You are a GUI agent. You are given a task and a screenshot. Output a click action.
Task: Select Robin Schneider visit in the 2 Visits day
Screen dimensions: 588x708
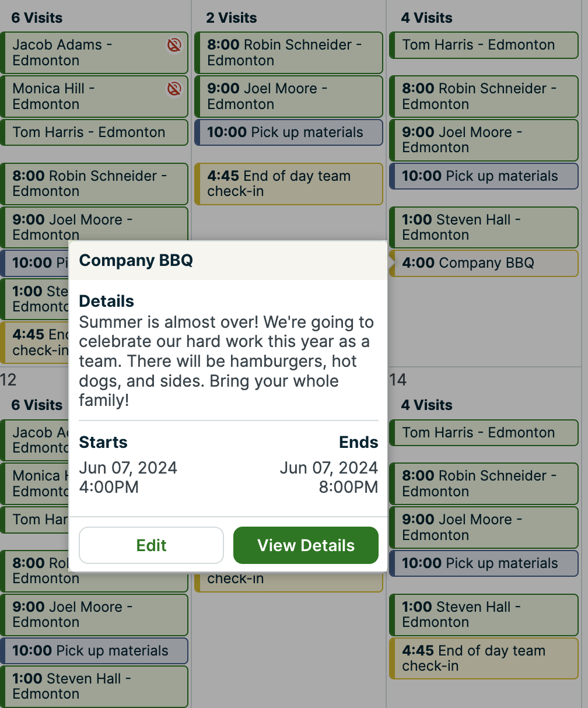pyautogui.click(x=288, y=52)
